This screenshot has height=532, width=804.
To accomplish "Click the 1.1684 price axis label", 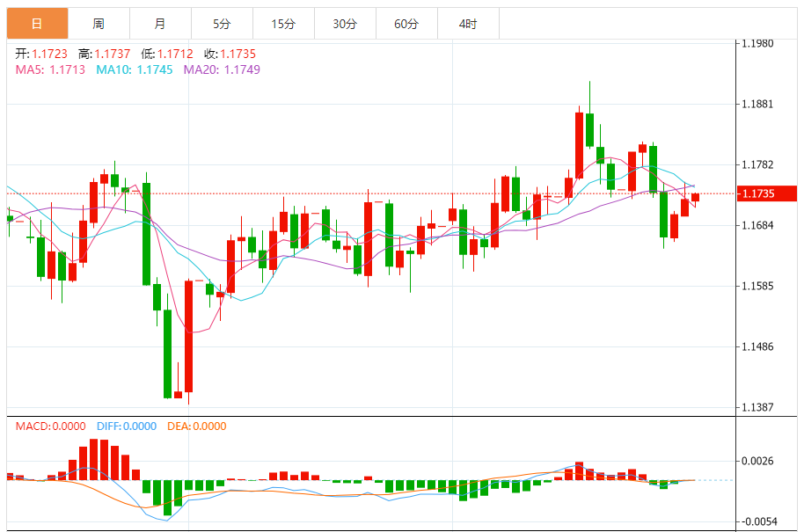I will tap(757, 225).
